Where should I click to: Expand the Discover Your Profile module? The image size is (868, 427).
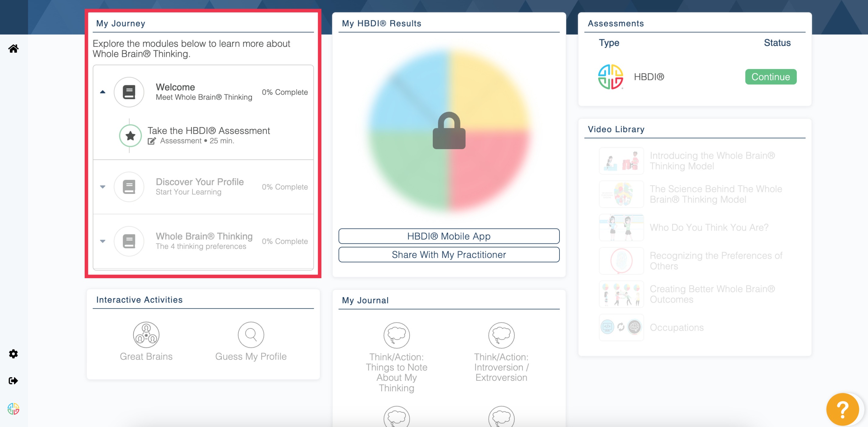pos(103,187)
